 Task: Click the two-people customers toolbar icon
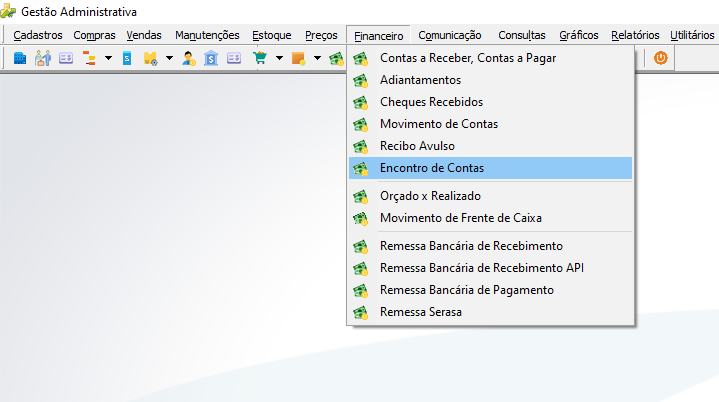[x=43, y=58]
